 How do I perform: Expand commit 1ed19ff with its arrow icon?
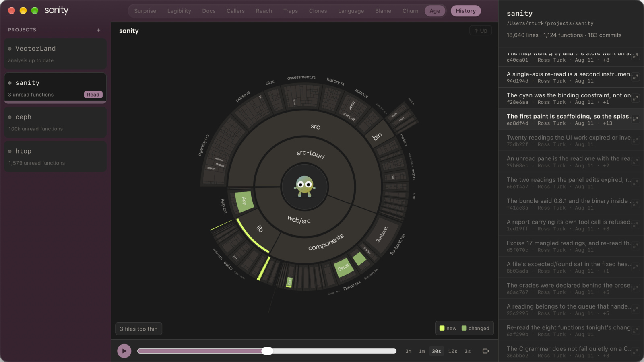pos(635,225)
